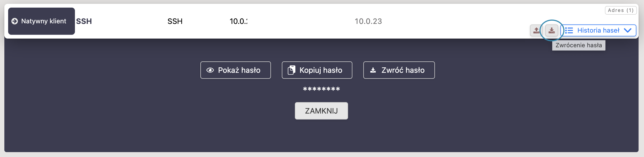
Task: Click the list icon in Historia haseł
Action: [569, 30]
